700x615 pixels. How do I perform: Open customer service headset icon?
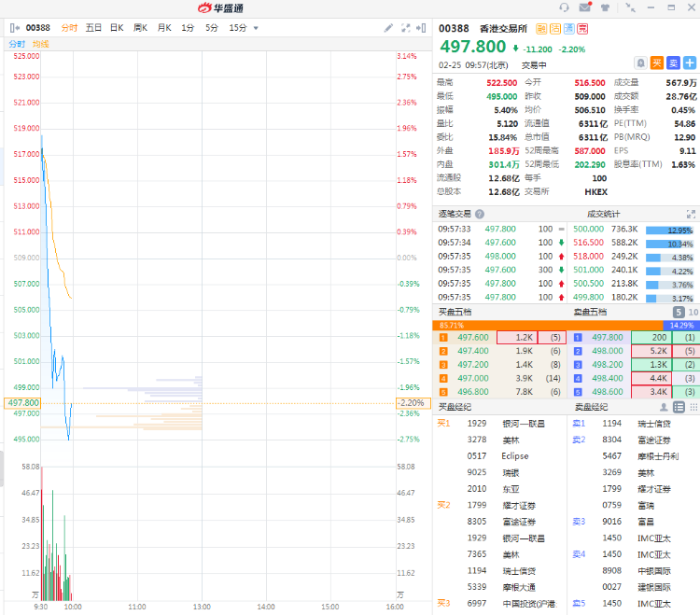tap(564, 7)
